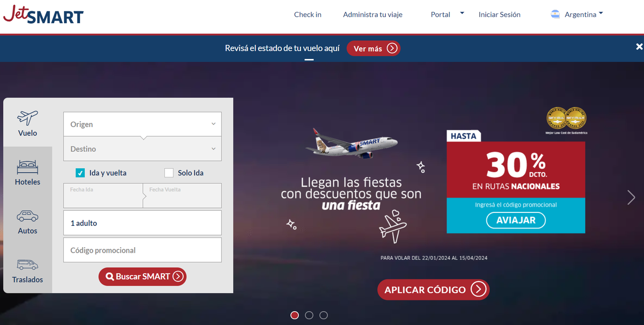Expand the Origen dropdown
644x325 pixels.
[x=142, y=124]
